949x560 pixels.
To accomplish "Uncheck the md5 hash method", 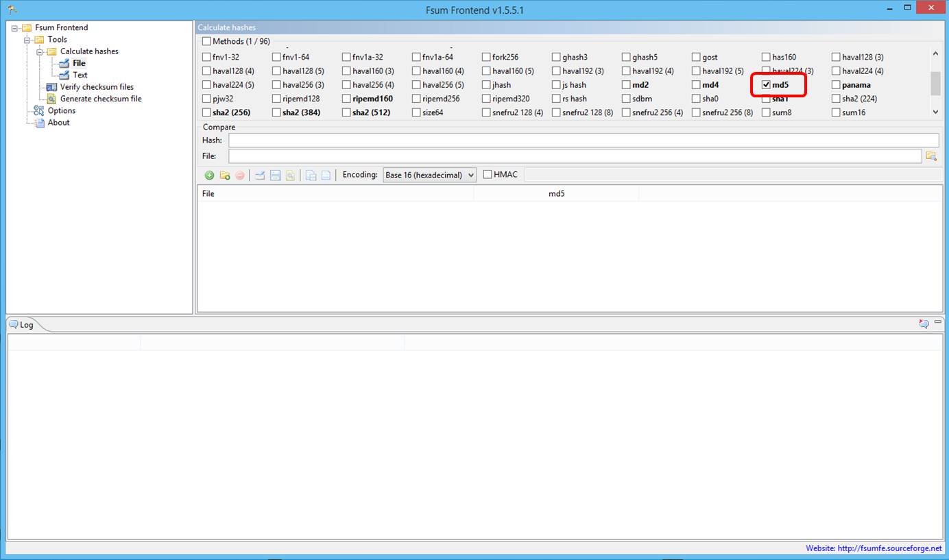I will pyautogui.click(x=767, y=85).
